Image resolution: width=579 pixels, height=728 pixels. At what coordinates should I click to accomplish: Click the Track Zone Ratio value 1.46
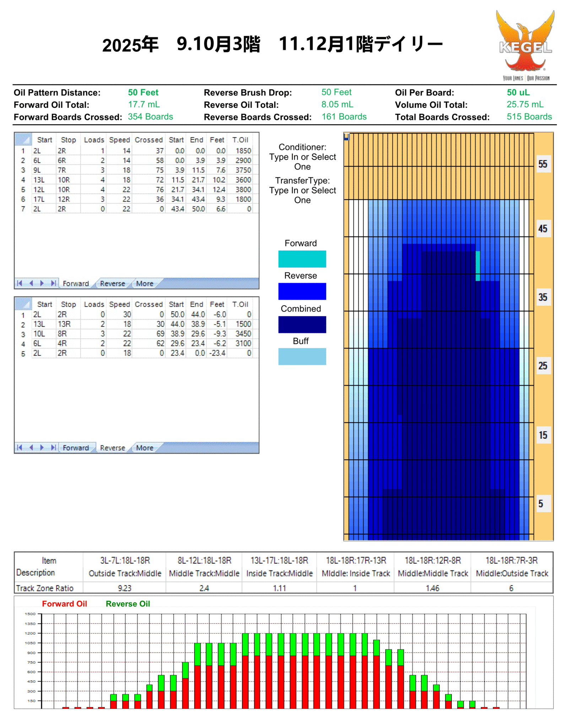[433, 588]
